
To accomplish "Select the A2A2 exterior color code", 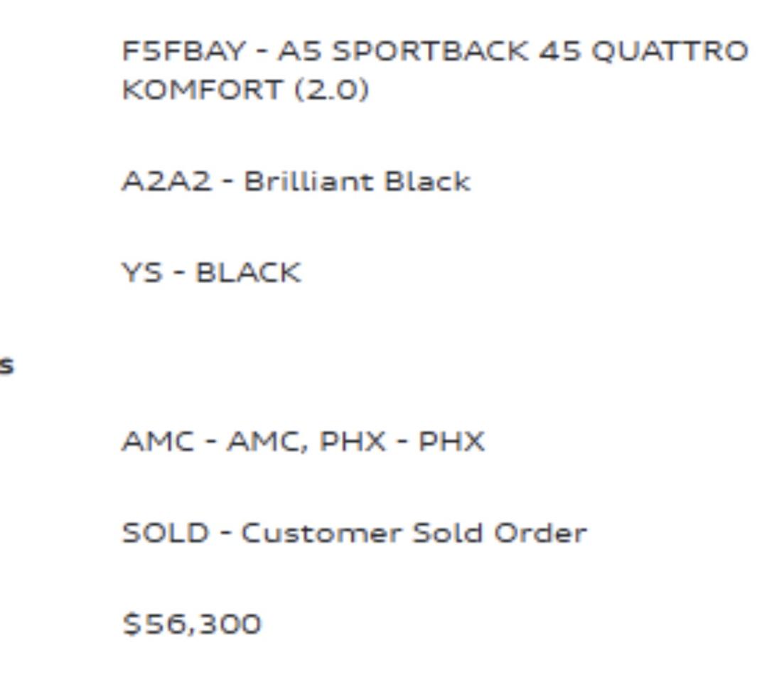I will tap(166, 181).
